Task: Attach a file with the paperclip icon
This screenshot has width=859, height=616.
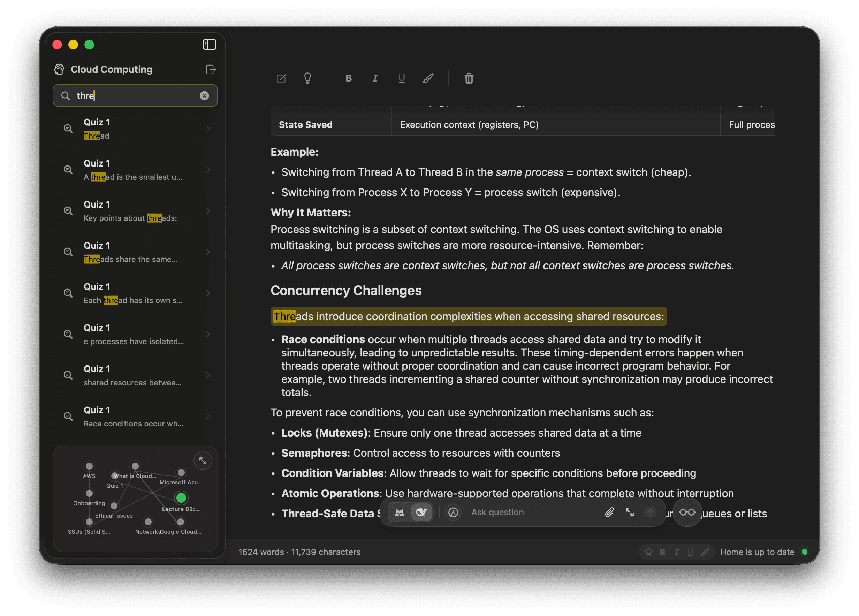Action: pyautogui.click(x=609, y=512)
